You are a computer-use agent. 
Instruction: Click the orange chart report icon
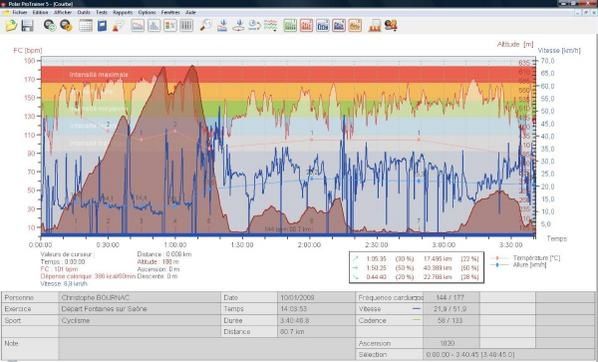click(x=355, y=26)
